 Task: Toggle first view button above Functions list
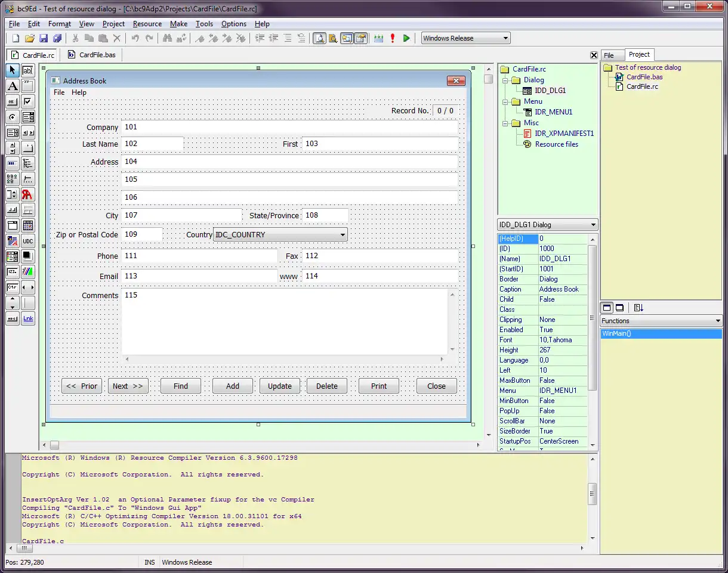607,308
